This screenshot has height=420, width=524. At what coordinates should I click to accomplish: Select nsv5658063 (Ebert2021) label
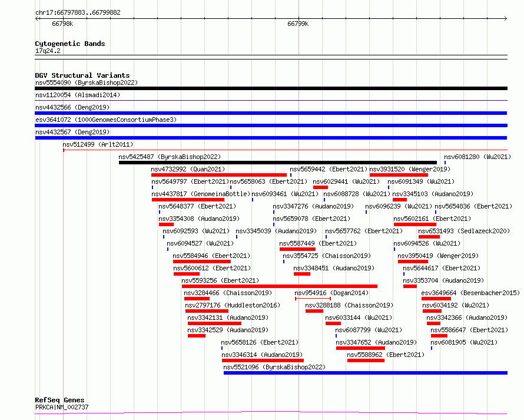coord(268,181)
